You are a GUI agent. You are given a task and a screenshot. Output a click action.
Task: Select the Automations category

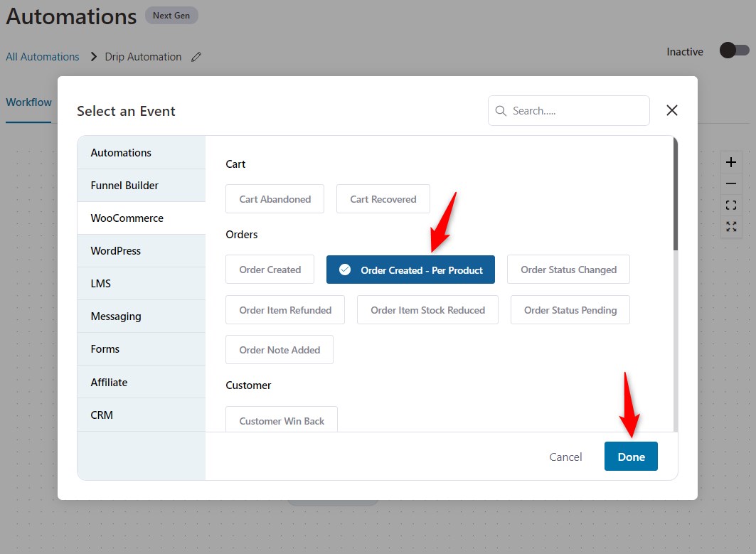[x=142, y=152]
